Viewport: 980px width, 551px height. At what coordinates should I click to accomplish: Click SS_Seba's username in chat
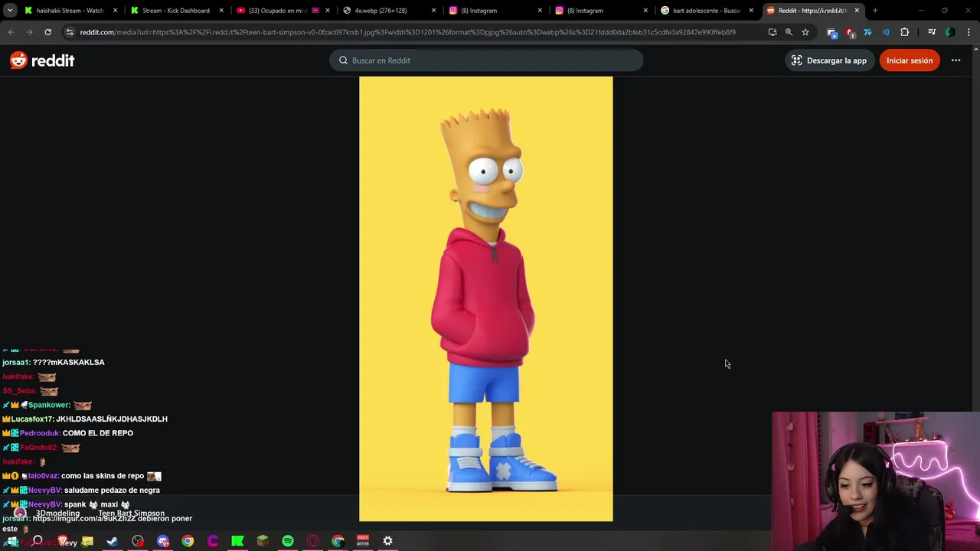pyautogui.click(x=19, y=391)
